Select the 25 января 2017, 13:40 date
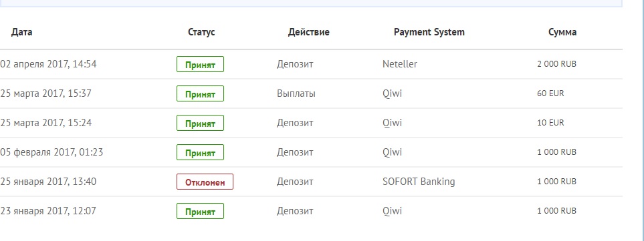The width and height of the screenshot is (644, 241). click(48, 181)
